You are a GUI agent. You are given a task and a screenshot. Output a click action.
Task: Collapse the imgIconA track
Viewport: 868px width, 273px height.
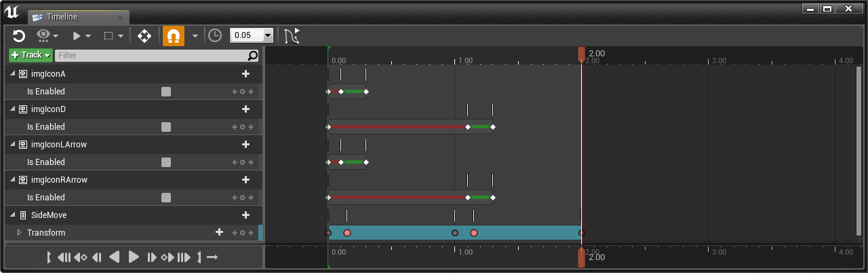click(x=13, y=73)
